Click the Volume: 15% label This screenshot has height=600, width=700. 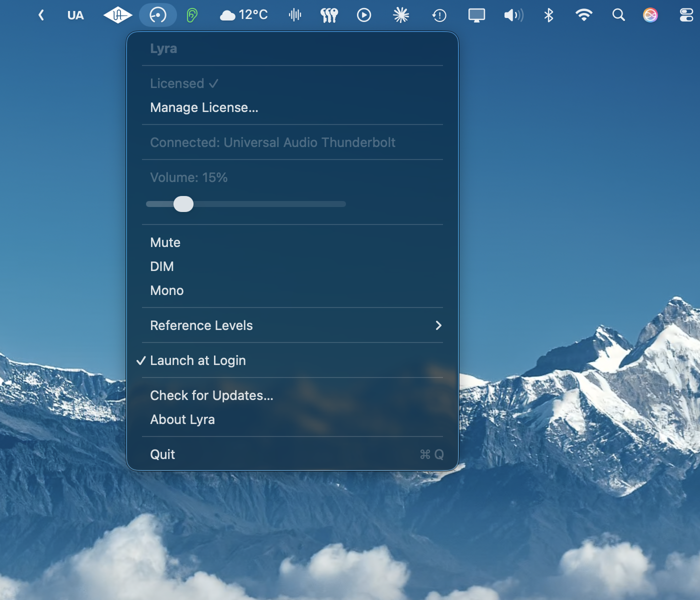click(188, 177)
